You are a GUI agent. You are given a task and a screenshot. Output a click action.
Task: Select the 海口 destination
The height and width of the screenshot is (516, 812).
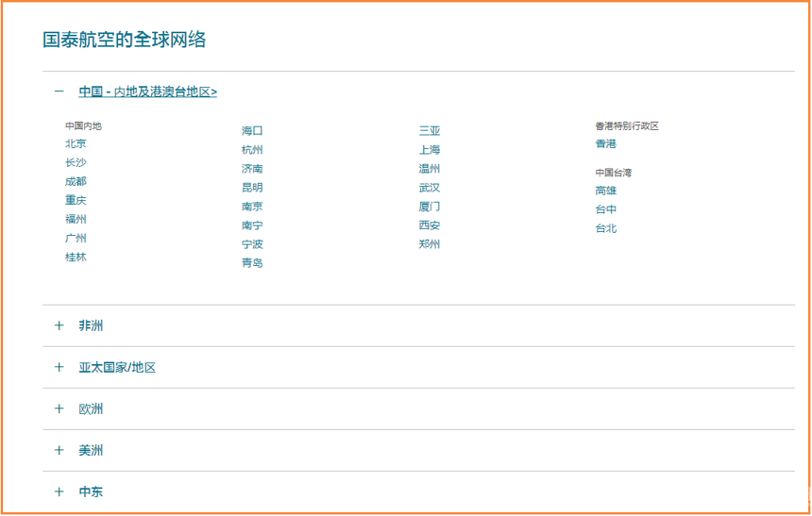tap(252, 131)
